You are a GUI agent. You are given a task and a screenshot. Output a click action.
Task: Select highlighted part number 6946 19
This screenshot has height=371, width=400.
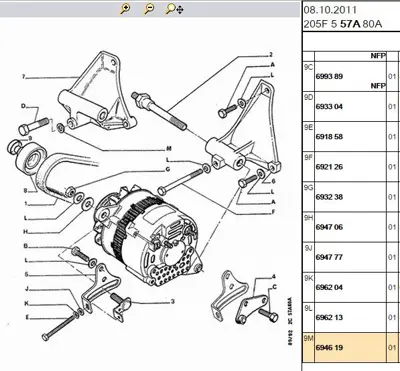click(x=329, y=348)
